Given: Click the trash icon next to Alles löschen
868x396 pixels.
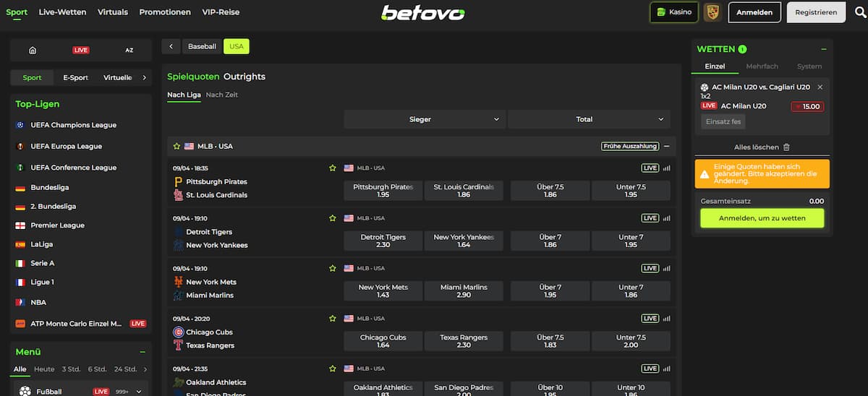Looking at the screenshot, I should 786,147.
